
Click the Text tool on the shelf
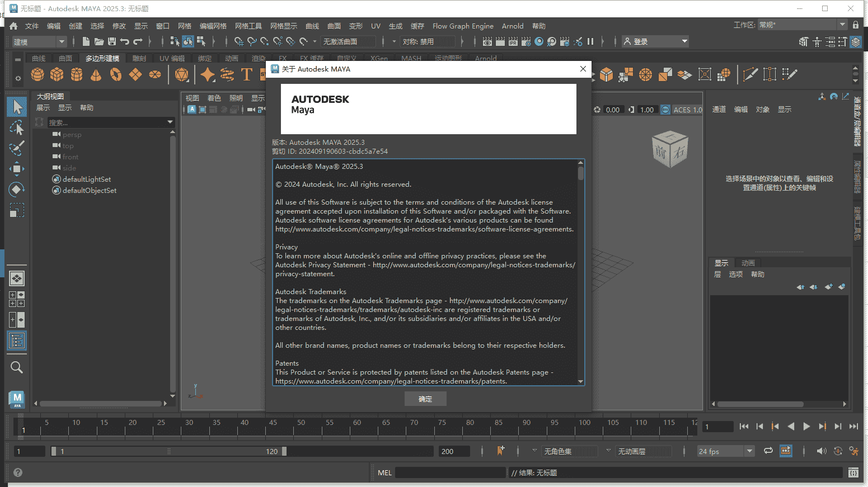tap(246, 74)
